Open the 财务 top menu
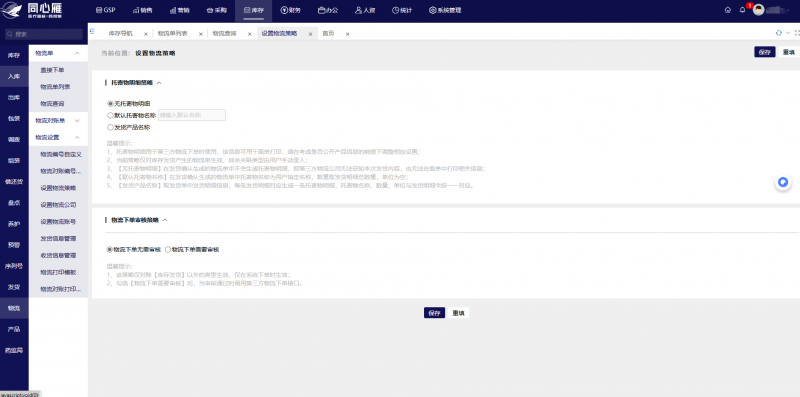 tap(291, 10)
